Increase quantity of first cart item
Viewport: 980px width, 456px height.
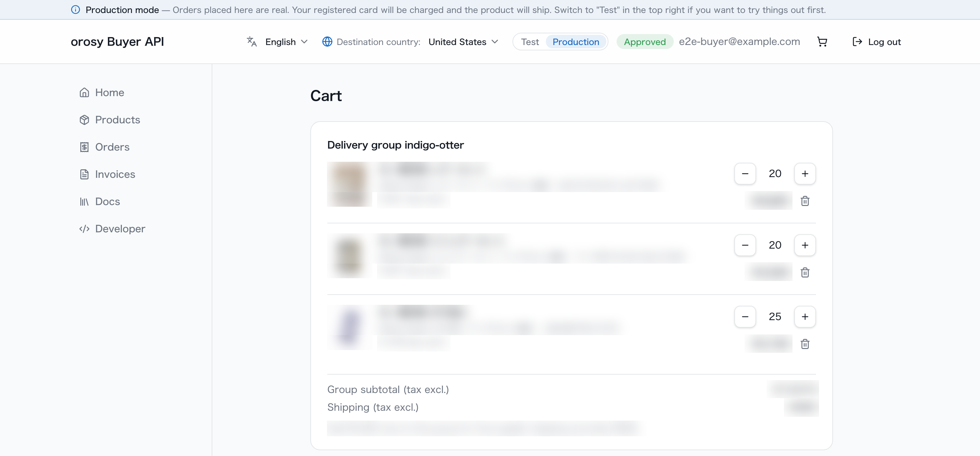click(805, 174)
